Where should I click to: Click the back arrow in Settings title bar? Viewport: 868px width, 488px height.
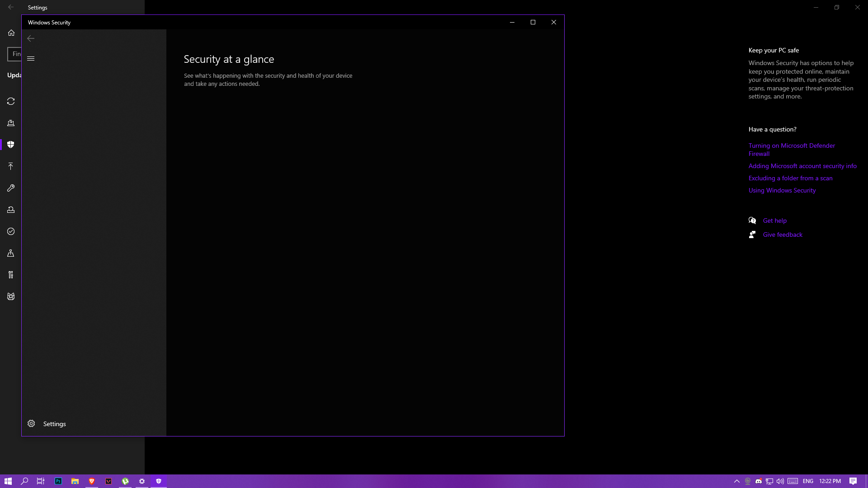coord(11,7)
